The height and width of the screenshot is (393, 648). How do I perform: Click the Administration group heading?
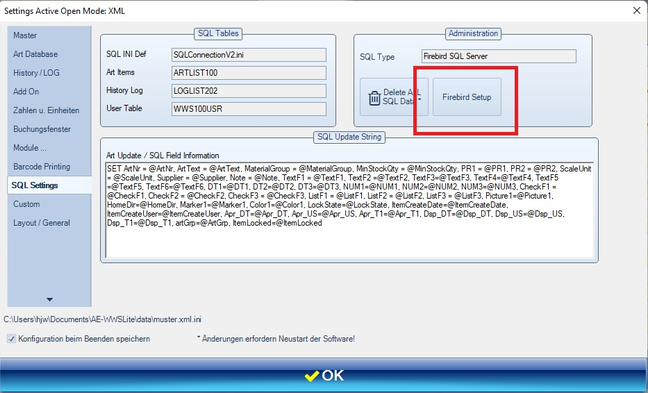pos(473,33)
